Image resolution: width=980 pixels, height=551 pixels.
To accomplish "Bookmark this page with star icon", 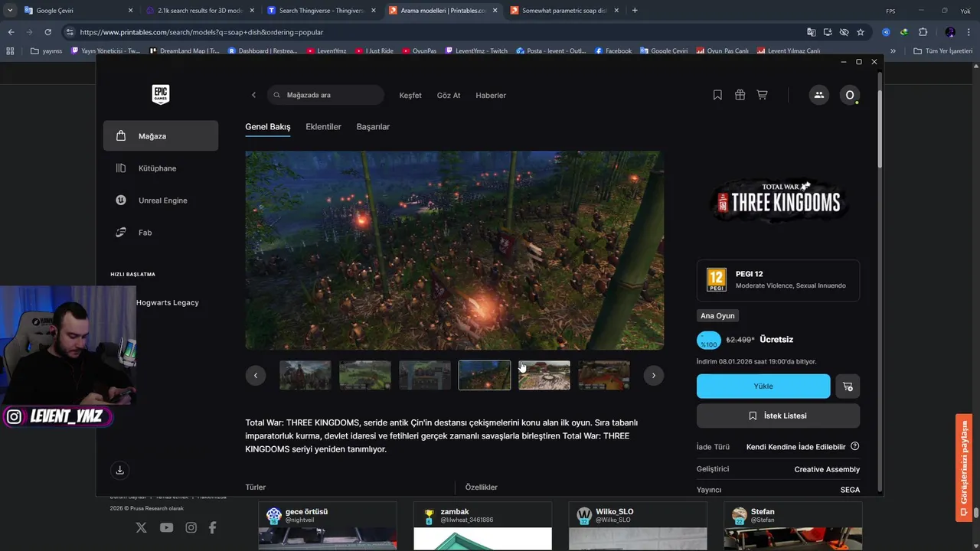I will [x=861, y=32].
